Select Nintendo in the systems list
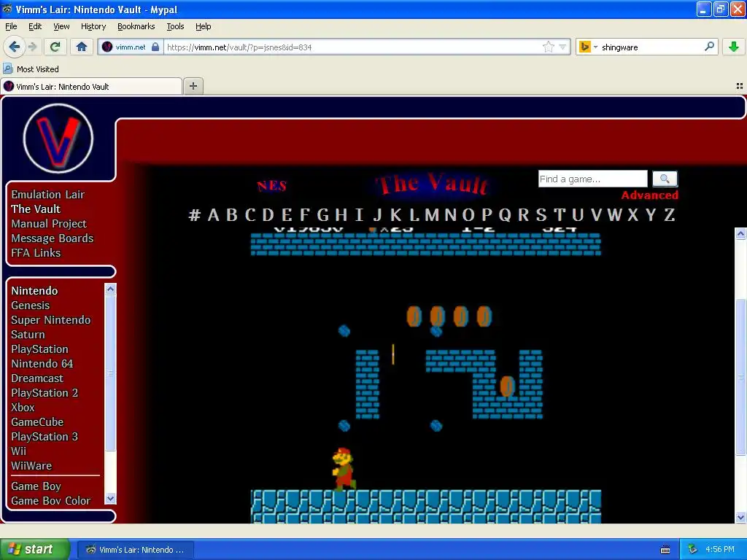Image resolution: width=747 pixels, height=560 pixels. pyautogui.click(x=34, y=291)
